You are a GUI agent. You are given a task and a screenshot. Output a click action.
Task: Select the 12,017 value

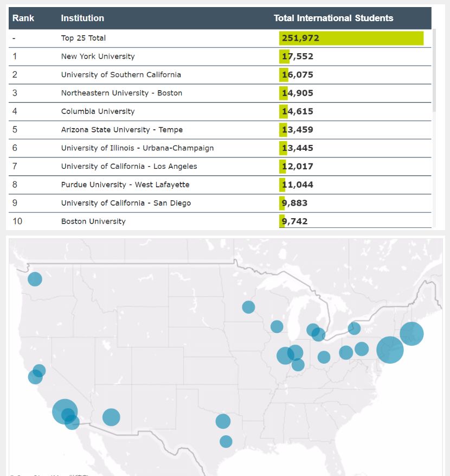click(298, 167)
